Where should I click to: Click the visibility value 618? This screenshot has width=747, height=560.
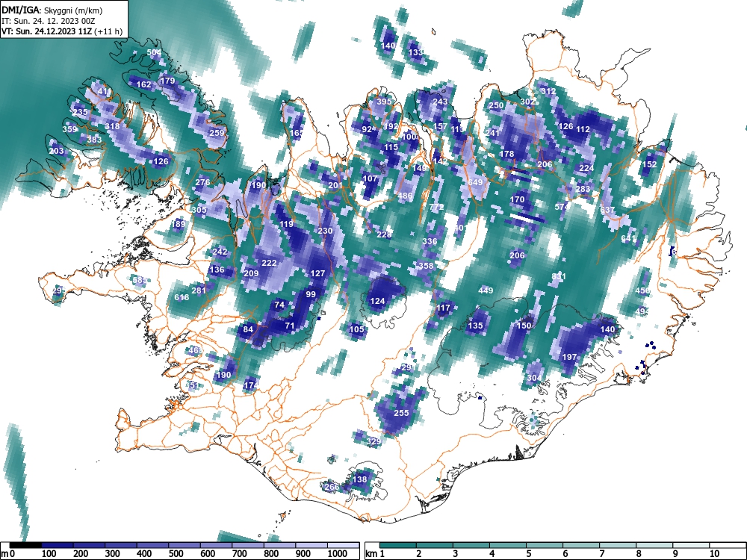pos(182,297)
